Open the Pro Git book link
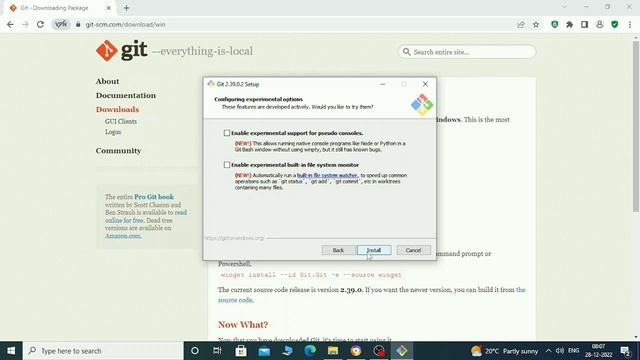This screenshot has width=640, height=360. pyautogui.click(x=154, y=197)
